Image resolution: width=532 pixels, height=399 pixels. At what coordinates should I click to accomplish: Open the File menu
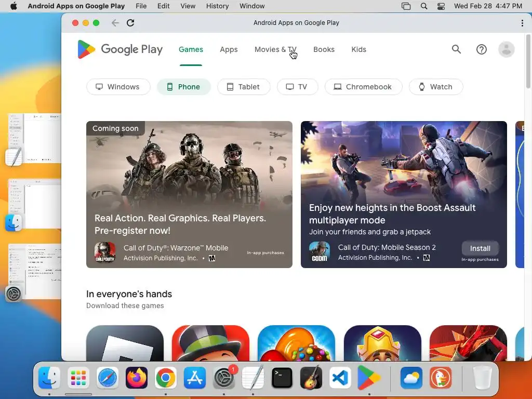tap(141, 6)
